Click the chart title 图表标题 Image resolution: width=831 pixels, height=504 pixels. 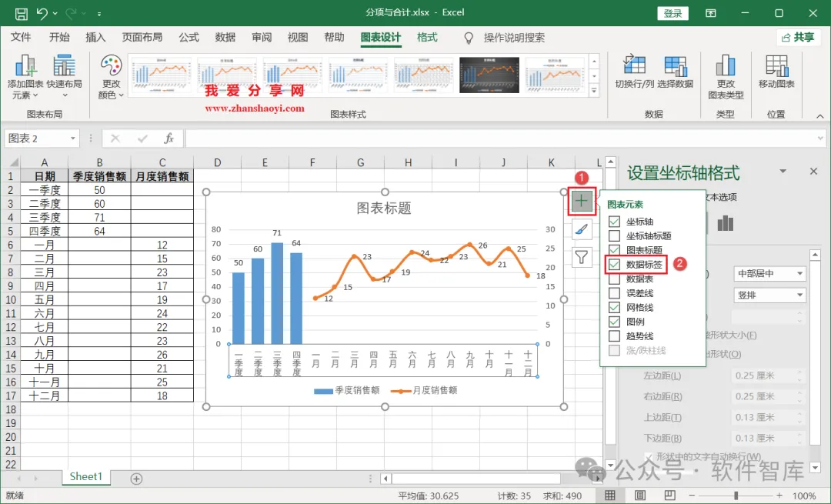tap(384, 208)
